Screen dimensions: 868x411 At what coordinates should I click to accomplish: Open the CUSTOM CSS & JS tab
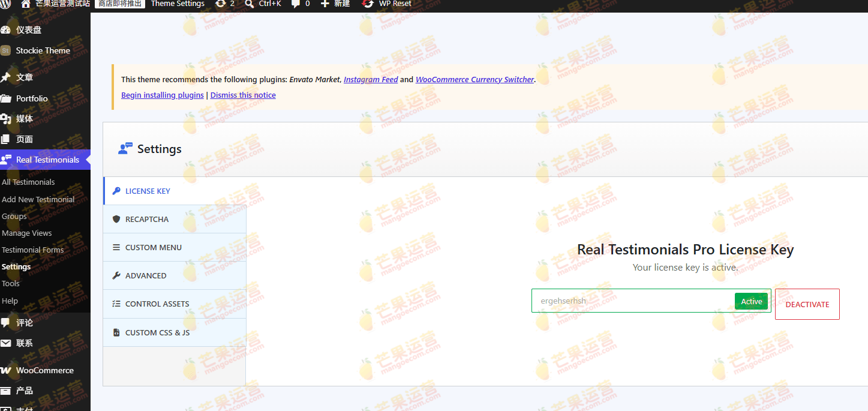coord(175,332)
